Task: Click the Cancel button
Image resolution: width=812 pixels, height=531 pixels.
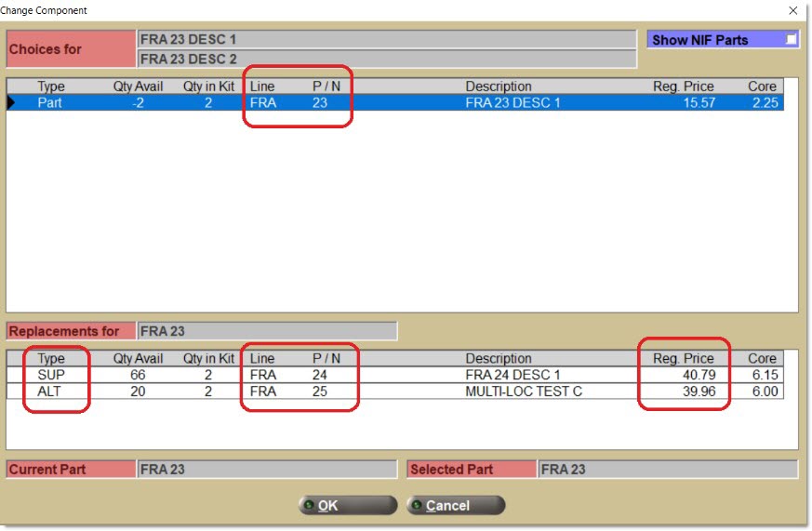Action: click(456, 505)
